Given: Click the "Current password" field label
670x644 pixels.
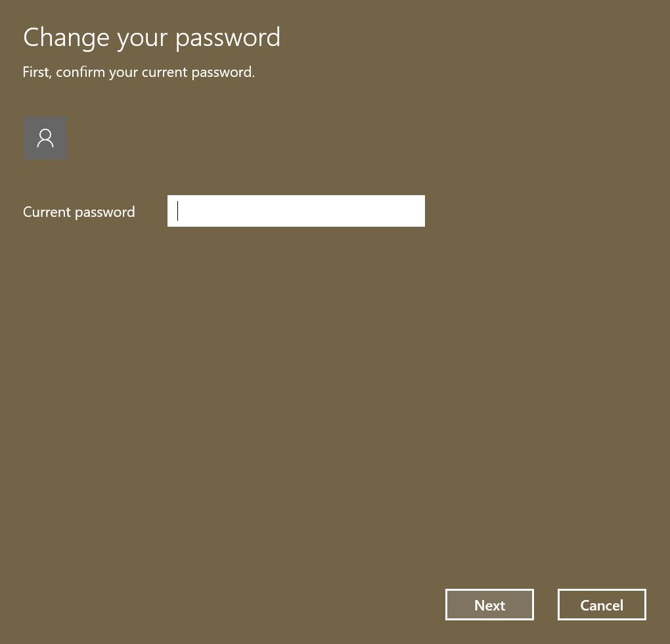Looking at the screenshot, I should point(79,212).
